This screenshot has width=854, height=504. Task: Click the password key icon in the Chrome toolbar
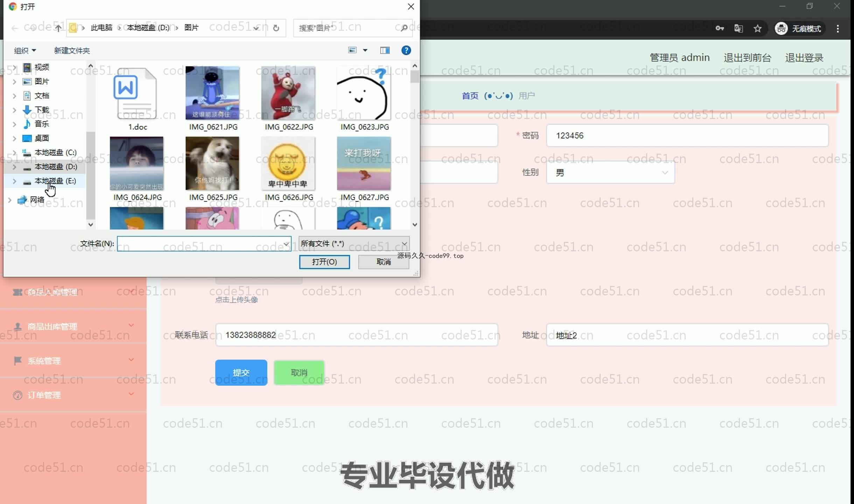click(720, 28)
